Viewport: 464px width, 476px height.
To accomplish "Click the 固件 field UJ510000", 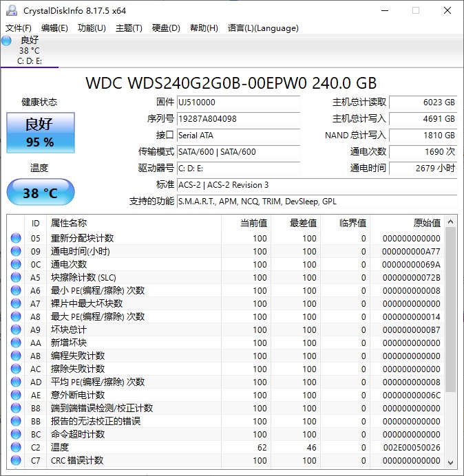I will [x=238, y=102].
